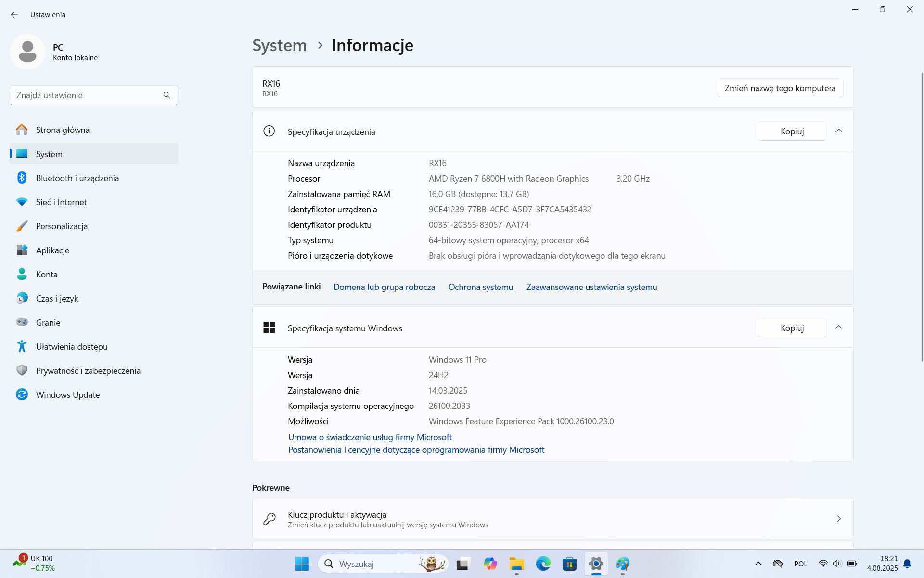This screenshot has width=924, height=578.
Task: Click the Konta person icon
Action: 22,274
